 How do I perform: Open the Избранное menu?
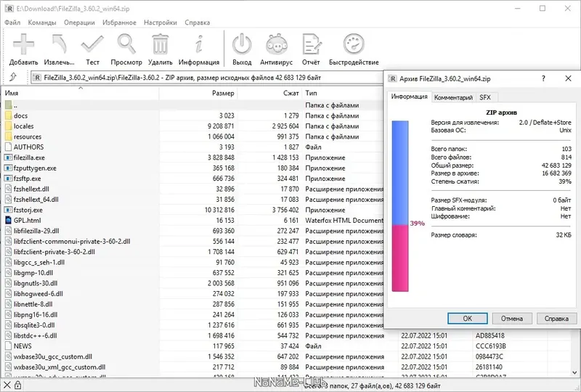pyautogui.click(x=119, y=23)
